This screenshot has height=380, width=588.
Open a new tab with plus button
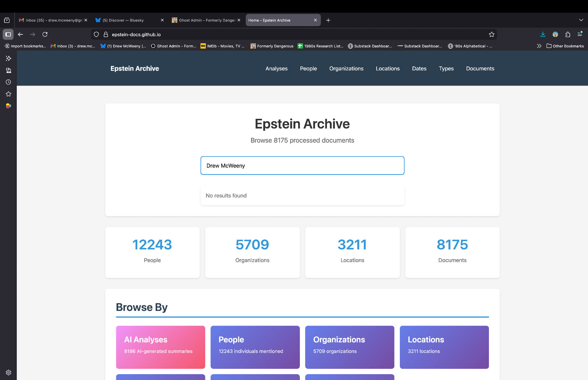point(328,20)
